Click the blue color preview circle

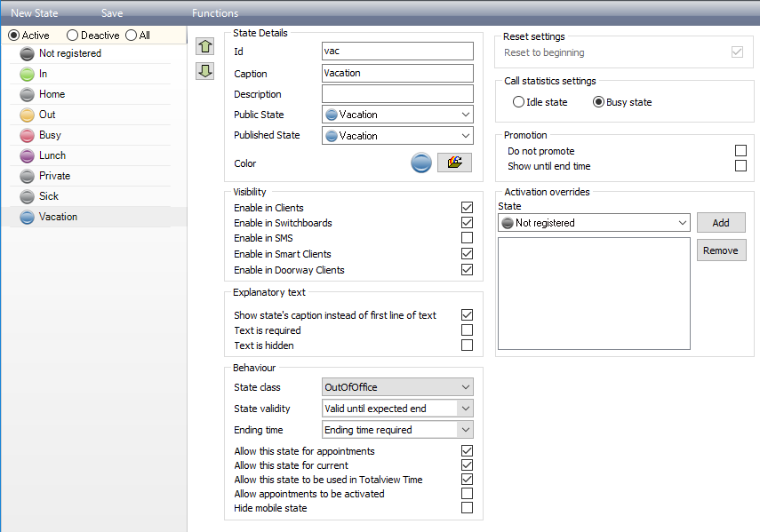[421, 163]
